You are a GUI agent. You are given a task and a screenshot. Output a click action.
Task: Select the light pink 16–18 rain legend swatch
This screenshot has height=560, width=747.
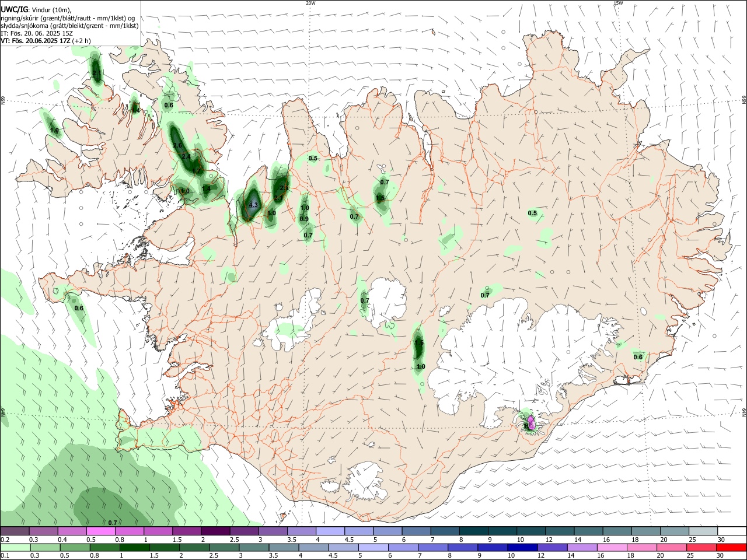[612, 547]
